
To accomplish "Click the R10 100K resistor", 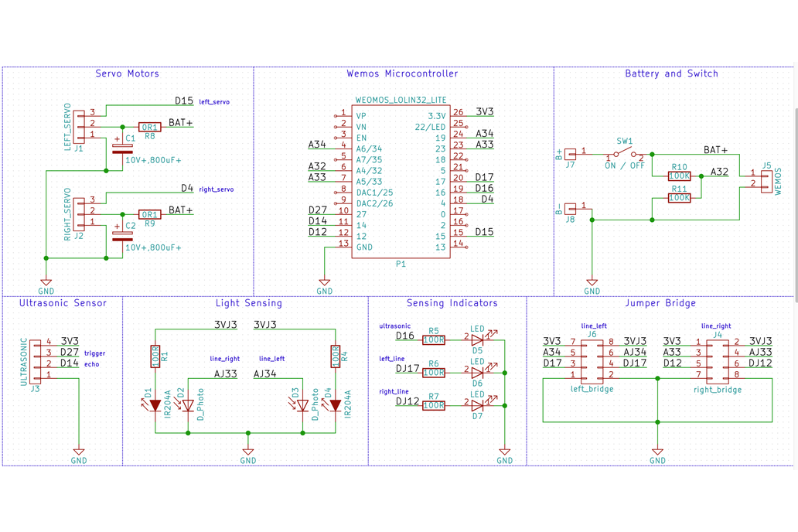I will [x=679, y=176].
